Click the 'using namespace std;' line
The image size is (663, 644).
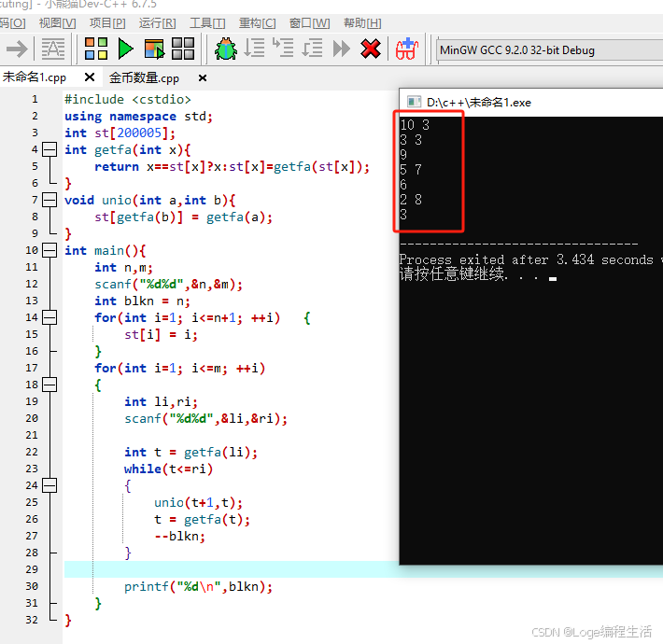point(138,117)
